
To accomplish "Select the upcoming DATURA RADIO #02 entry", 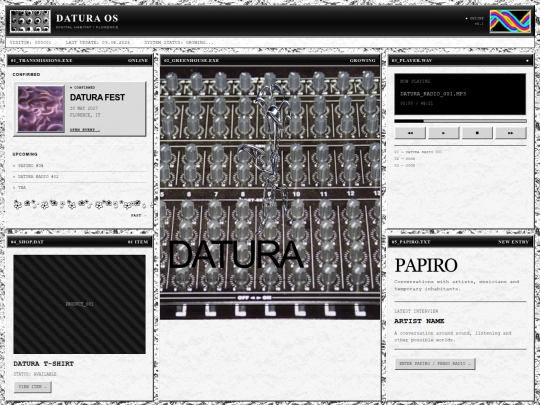I will pyautogui.click(x=80, y=177).
